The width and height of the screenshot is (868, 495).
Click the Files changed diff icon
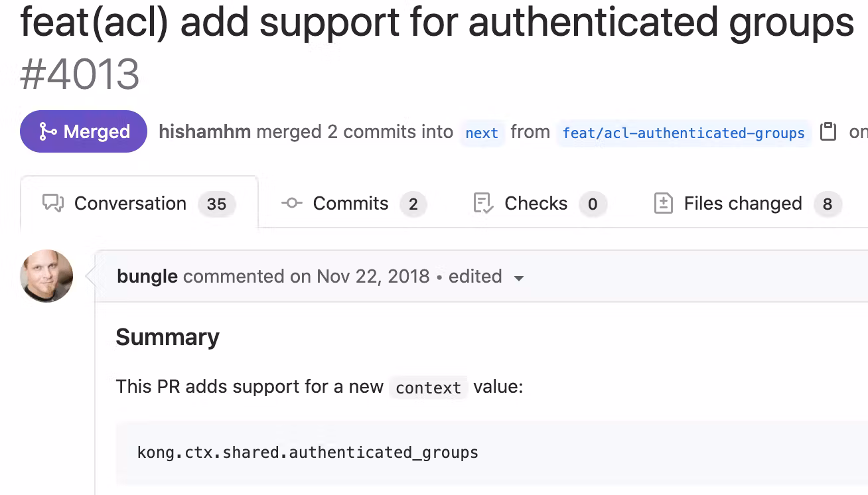point(664,203)
